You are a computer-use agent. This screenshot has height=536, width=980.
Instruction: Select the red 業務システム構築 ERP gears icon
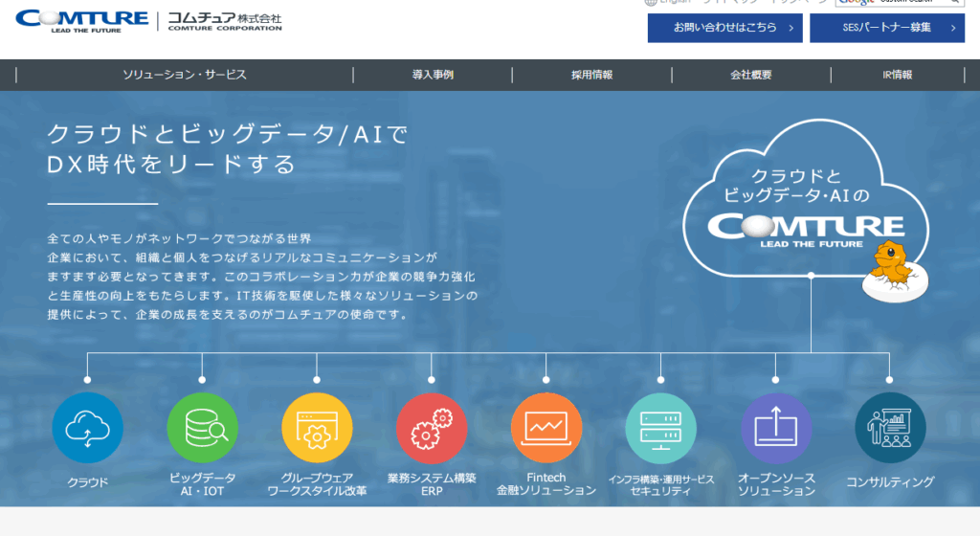[x=432, y=428]
